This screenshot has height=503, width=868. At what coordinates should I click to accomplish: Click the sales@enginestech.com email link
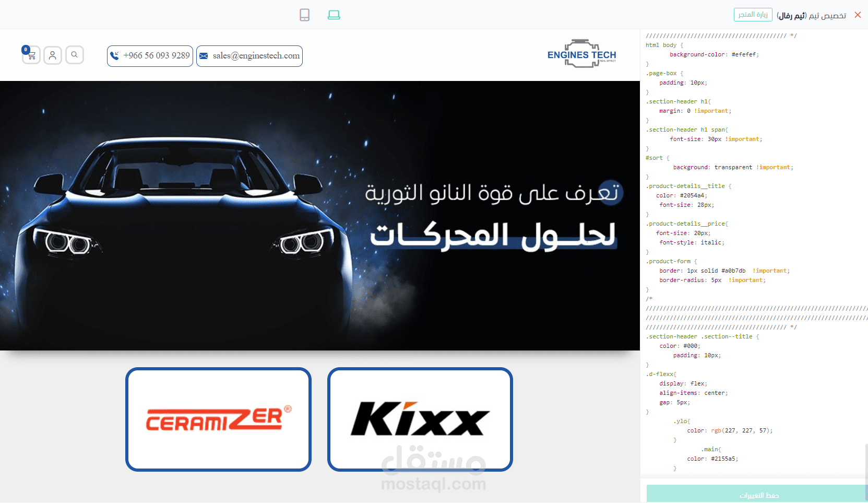[x=255, y=55]
